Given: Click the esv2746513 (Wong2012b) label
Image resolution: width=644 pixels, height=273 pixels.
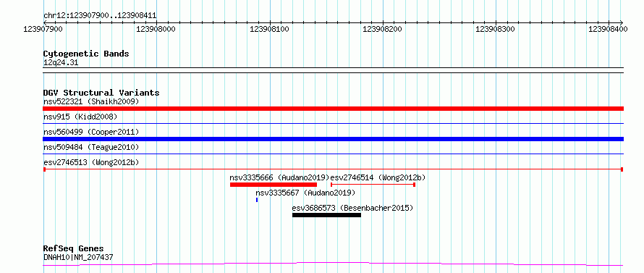Looking at the screenshot, I should coord(91,162).
